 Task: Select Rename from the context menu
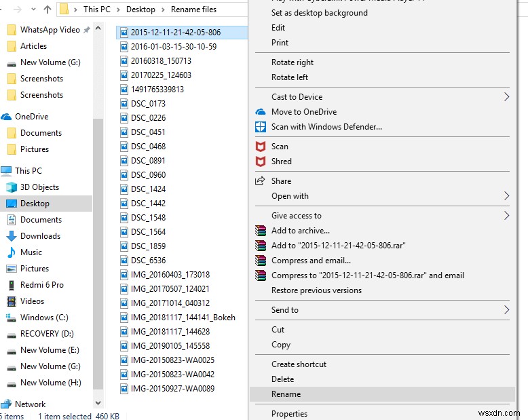click(x=382, y=394)
